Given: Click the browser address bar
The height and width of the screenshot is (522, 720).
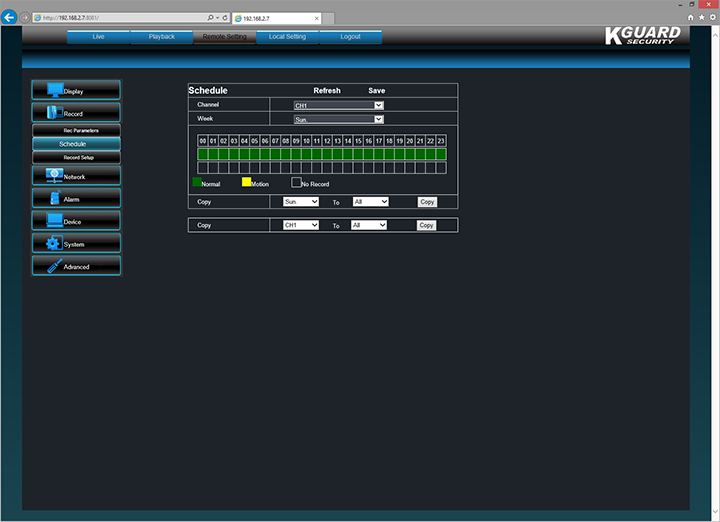Looking at the screenshot, I should point(120,18).
